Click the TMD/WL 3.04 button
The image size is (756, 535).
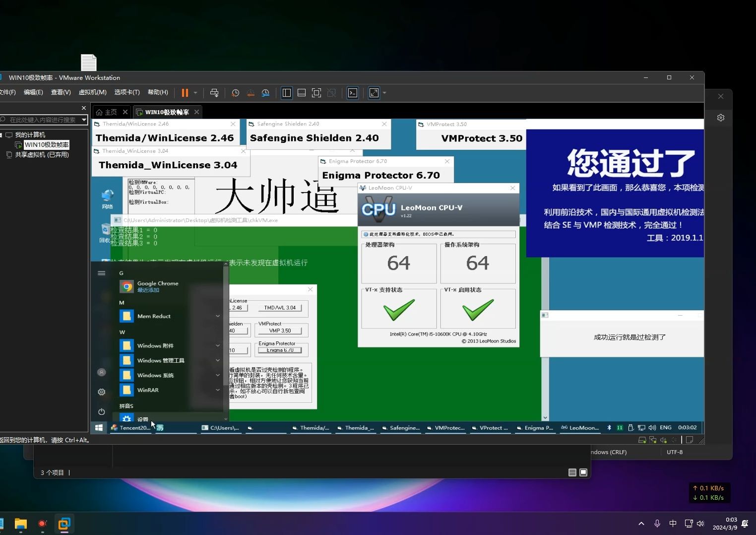click(x=280, y=308)
